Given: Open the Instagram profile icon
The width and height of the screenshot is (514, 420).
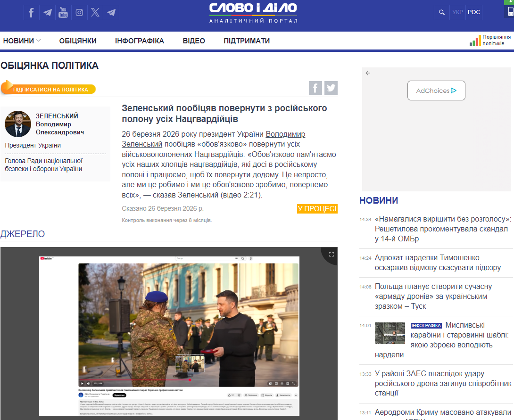Looking at the screenshot, I should coord(79,13).
